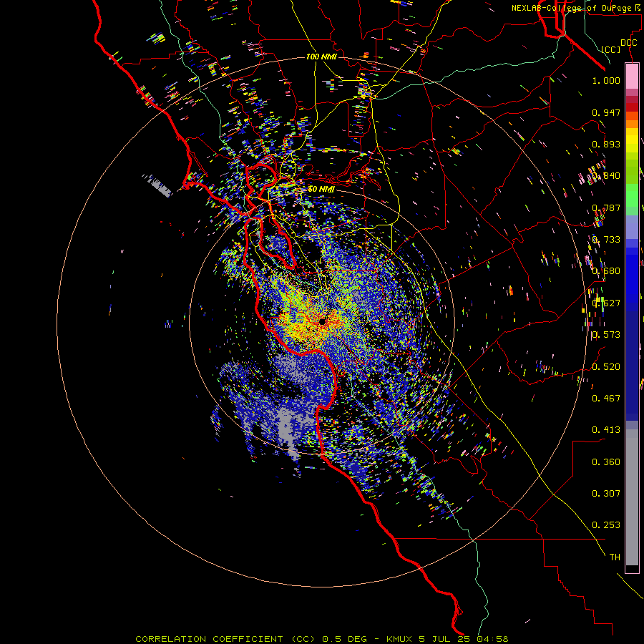Select the 0.680 scale value
This screenshot has height=644, width=644.
pyautogui.click(x=606, y=271)
